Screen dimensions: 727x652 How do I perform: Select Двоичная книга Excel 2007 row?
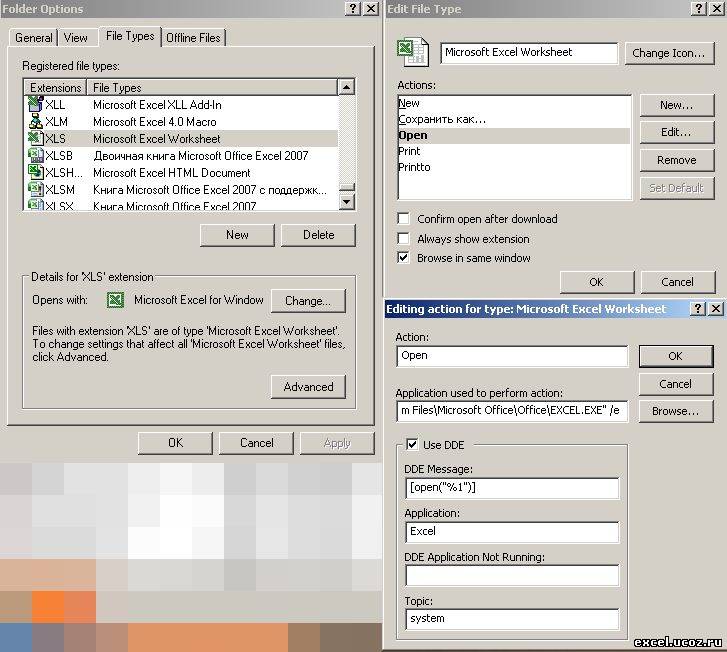(181, 156)
